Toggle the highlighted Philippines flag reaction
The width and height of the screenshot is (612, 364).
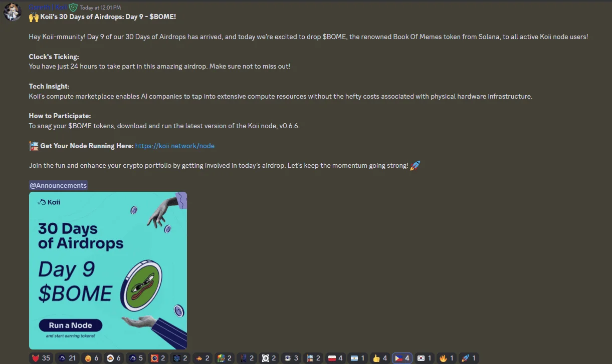click(x=402, y=358)
